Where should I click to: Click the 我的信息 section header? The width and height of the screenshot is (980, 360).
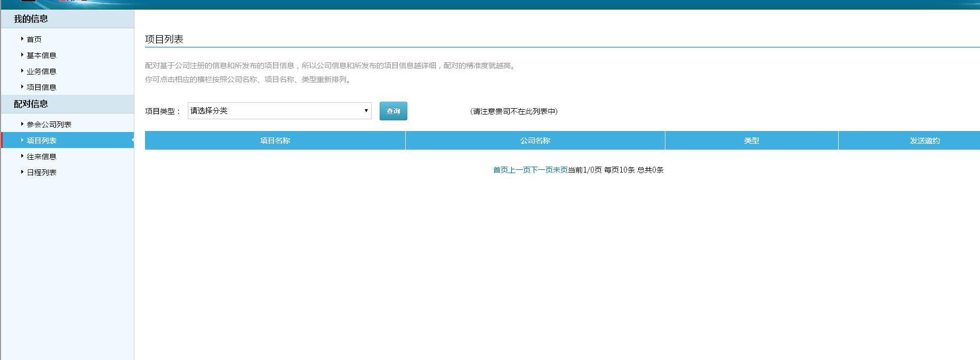click(x=31, y=19)
